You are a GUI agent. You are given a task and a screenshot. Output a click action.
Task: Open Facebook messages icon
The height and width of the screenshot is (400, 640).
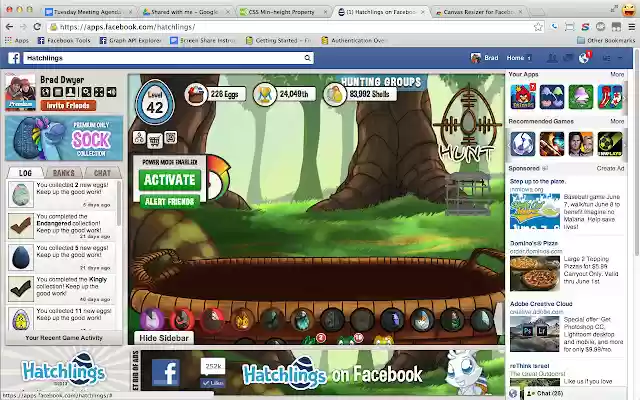(568, 58)
